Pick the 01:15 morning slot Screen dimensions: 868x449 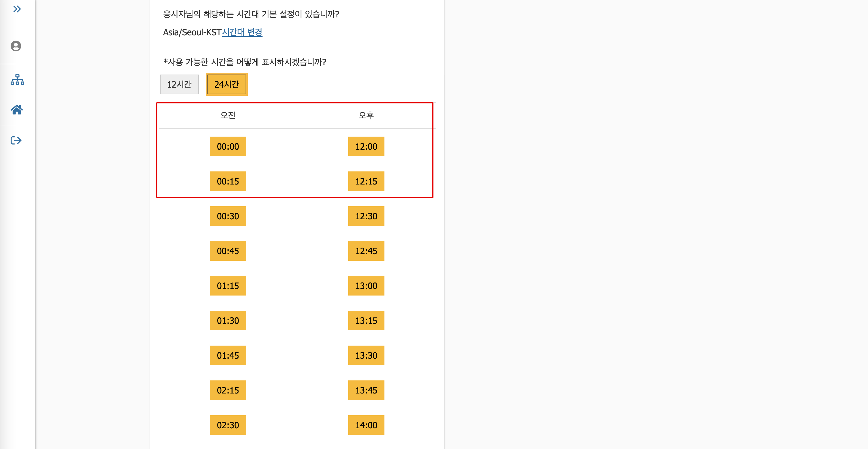[228, 286]
